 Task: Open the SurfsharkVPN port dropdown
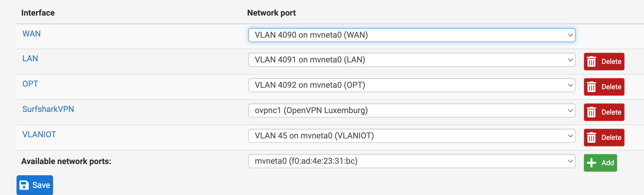(x=412, y=110)
